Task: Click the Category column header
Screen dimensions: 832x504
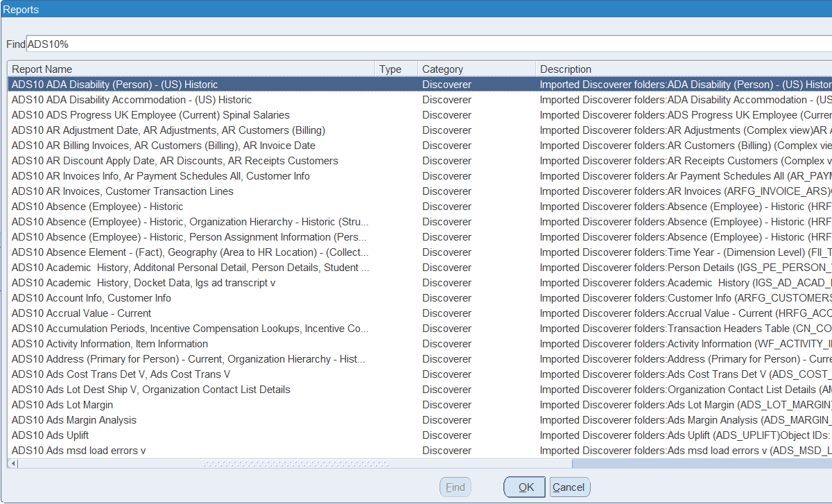Action: 476,69
